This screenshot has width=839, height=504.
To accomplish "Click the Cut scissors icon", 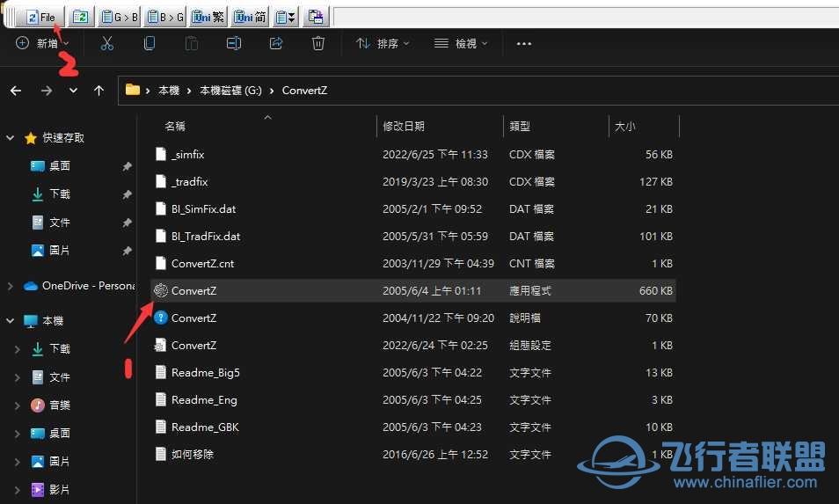I will [107, 43].
